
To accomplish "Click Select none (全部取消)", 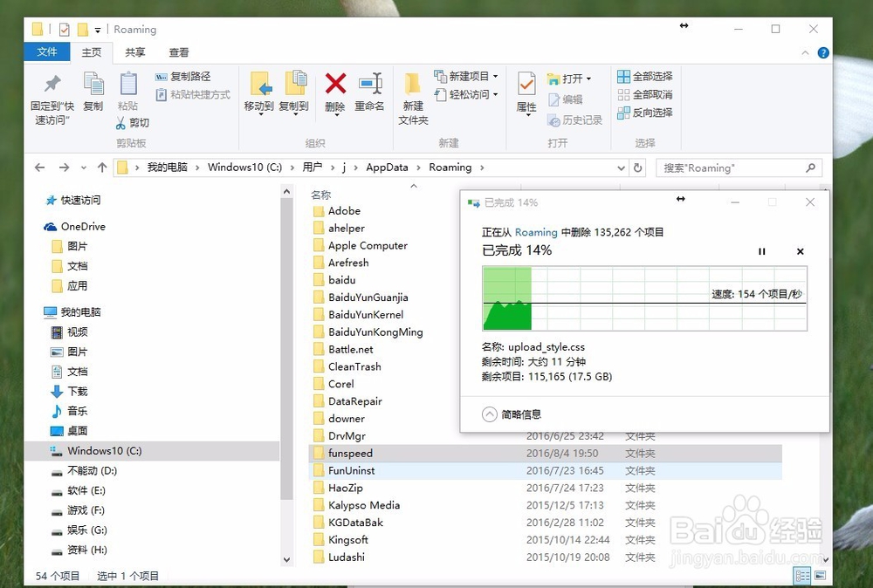I will pyautogui.click(x=645, y=94).
